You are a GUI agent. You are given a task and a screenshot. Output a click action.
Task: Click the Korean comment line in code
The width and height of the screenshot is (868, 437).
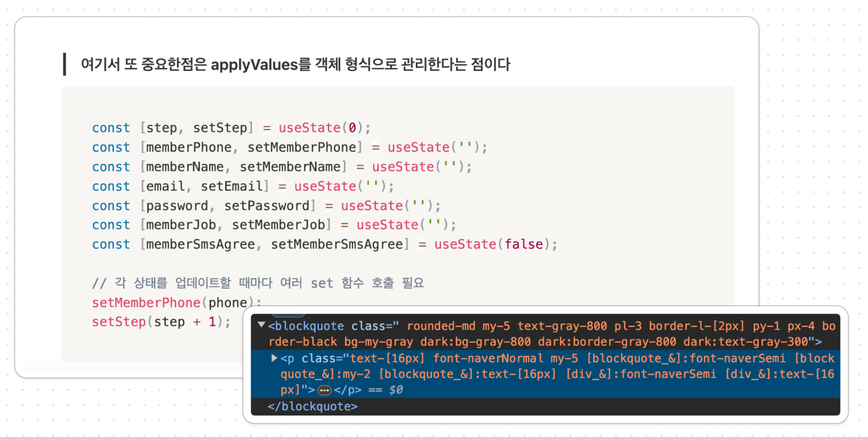coord(258,283)
